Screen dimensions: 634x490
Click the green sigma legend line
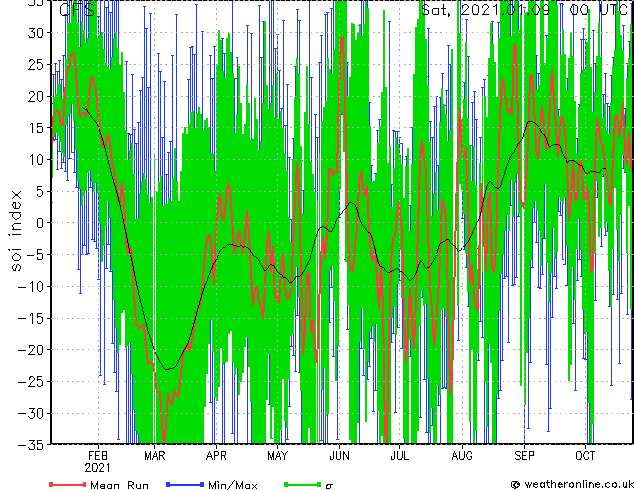pos(302,484)
